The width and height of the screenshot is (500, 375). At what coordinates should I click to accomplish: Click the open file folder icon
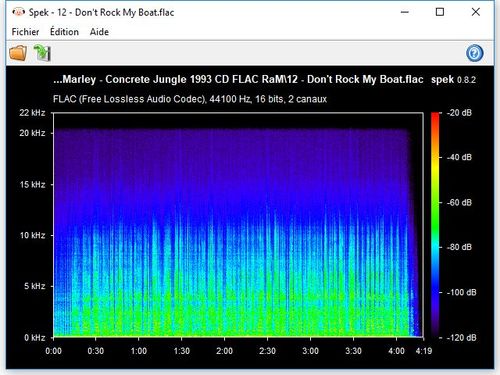point(18,53)
